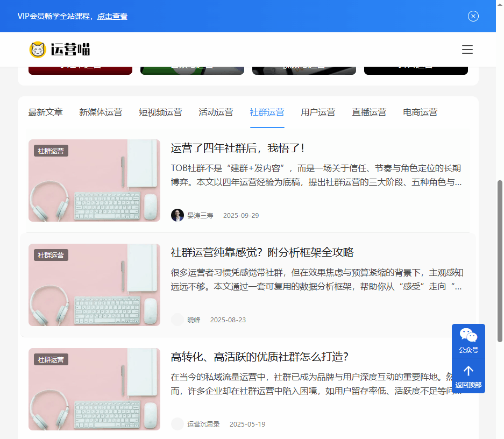The height and width of the screenshot is (439, 504).
Task: Click the red 小红书运营 category banner
Action: pyautogui.click(x=80, y=69)
